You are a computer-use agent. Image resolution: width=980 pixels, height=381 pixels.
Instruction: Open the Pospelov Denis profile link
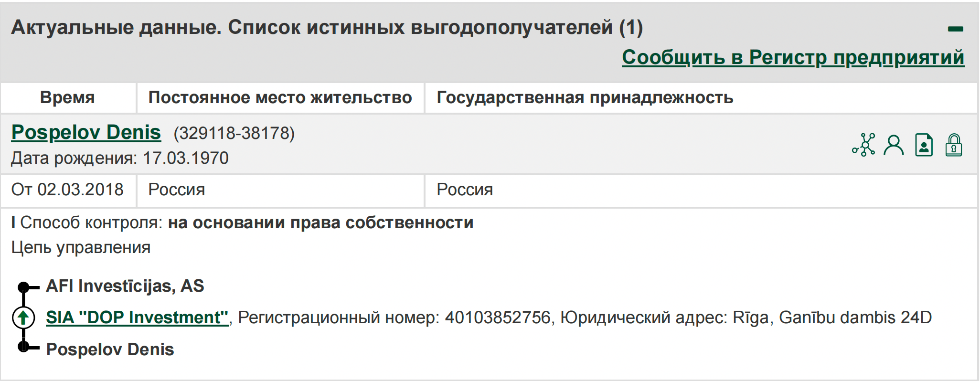[x=85, y=132]
